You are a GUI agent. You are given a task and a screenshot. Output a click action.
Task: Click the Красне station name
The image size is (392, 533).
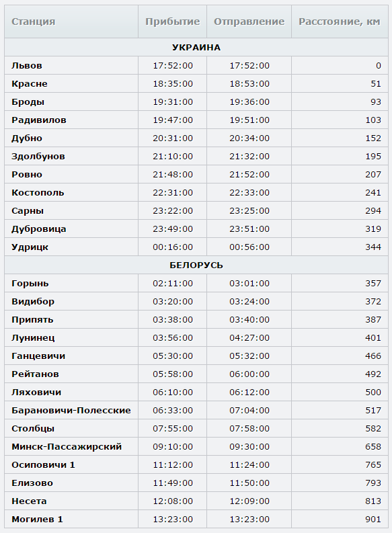pos(29,83)
